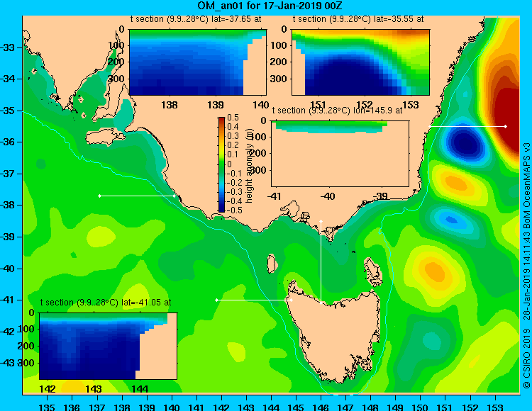
Task: Click '-39' on the lon=145.9 inset axis
Action: 380,196
